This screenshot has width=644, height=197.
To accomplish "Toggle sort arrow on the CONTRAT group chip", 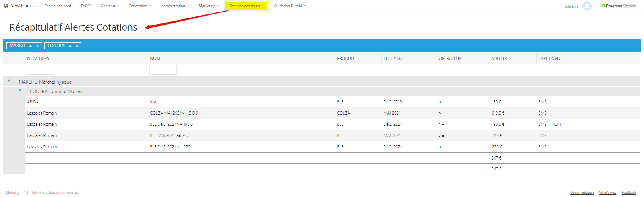I will (70, 46).
